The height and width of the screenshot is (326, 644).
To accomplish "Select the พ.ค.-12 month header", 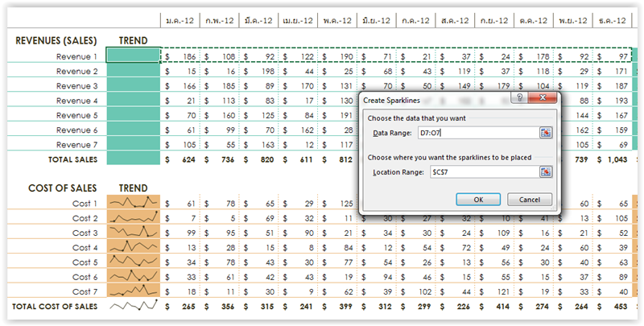I will pyautogui.click(x=337, y=21).
